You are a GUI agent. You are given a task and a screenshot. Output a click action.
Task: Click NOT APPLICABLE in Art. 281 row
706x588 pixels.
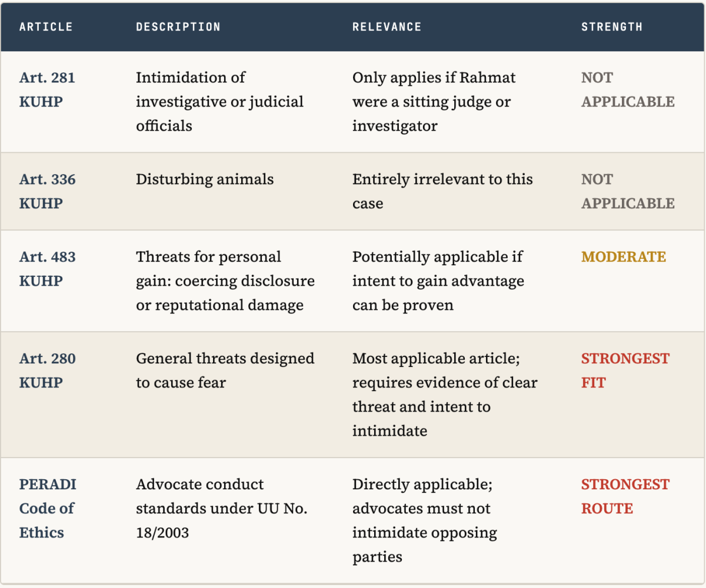click(x=628, y=89)
